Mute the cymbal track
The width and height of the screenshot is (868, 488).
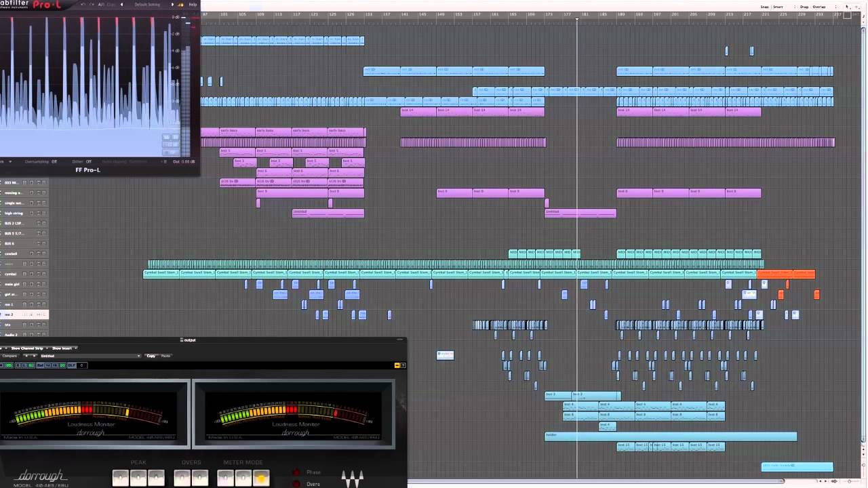click(x=39, y=274)
